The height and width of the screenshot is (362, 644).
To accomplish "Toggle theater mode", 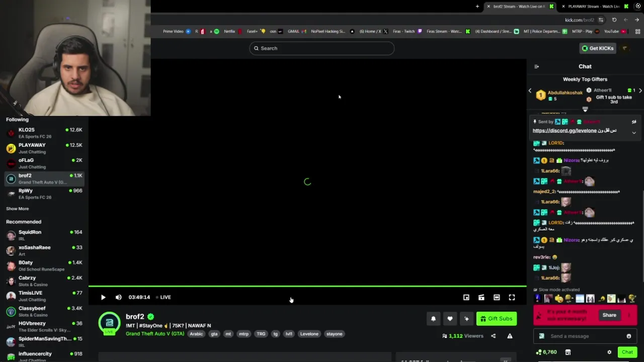I will coord(497,298).
